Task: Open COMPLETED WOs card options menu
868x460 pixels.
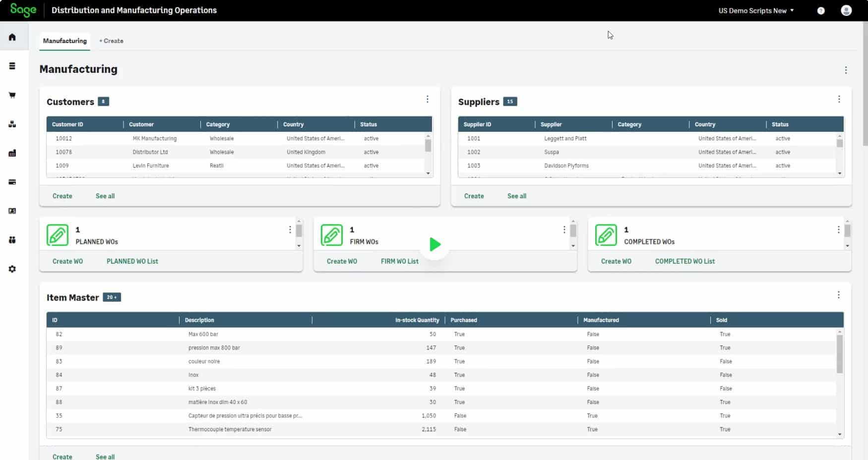Action: coord(839,230)
